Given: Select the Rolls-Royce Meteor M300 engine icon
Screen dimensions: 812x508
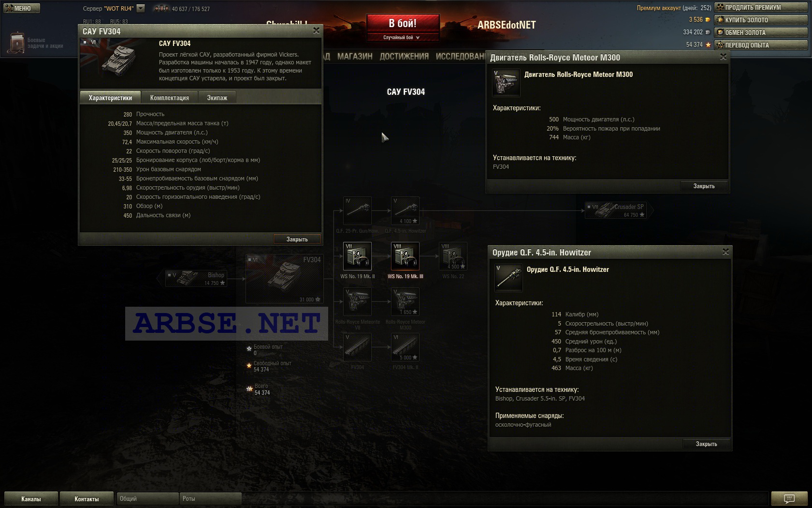Looking at the screenshot, I should pos(405,302).
